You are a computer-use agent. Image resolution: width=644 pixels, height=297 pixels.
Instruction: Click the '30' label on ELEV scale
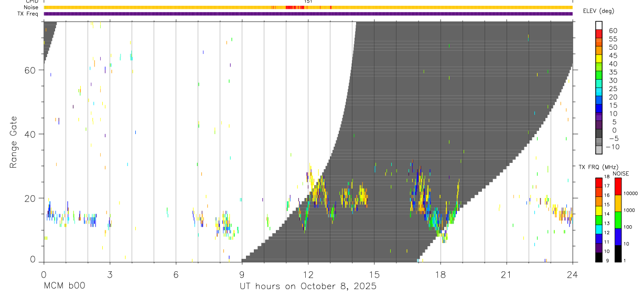tap(613, 81)
